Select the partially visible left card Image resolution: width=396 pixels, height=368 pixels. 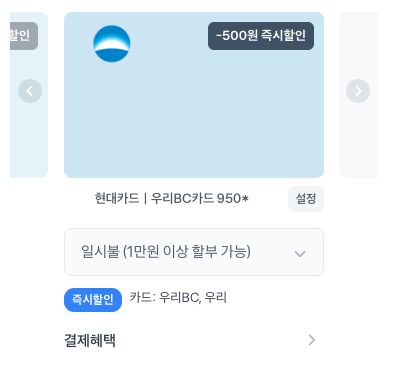click(29, 95)
